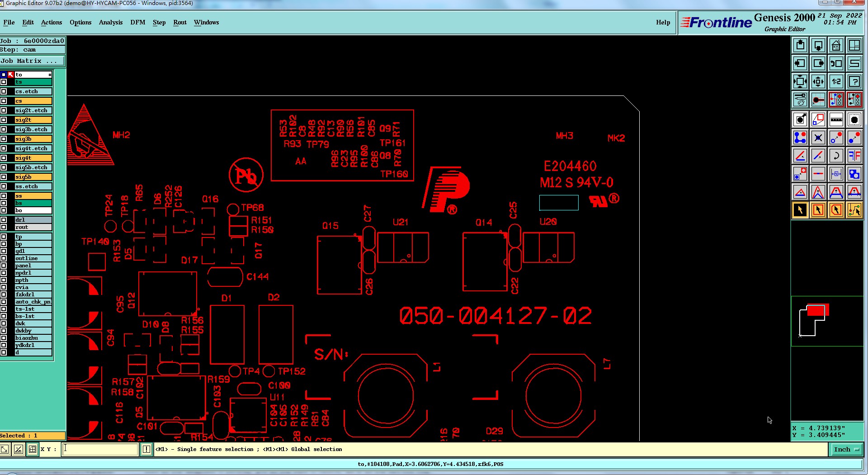
Task: Click the exclamation mark button in status bar
Action: [x=146, y=449]
